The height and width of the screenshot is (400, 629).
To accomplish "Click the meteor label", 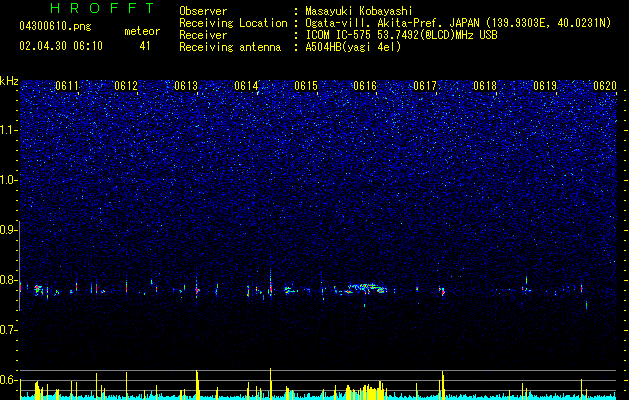I will click(x=142, y=31).
